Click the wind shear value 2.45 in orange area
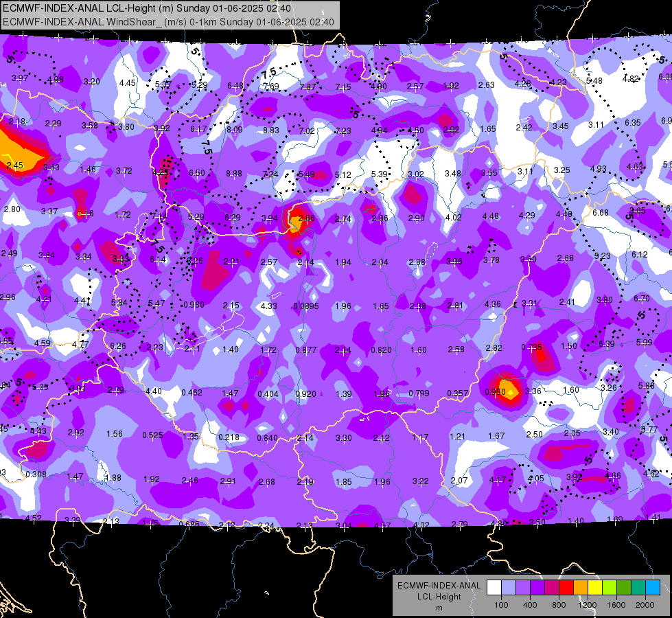The width and height of the screenshot is (672, 618). click(15, 165)
